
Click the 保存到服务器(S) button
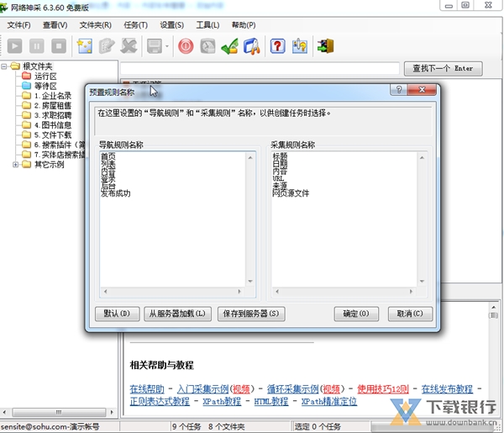pyautogui.click(x=251, y=314)
